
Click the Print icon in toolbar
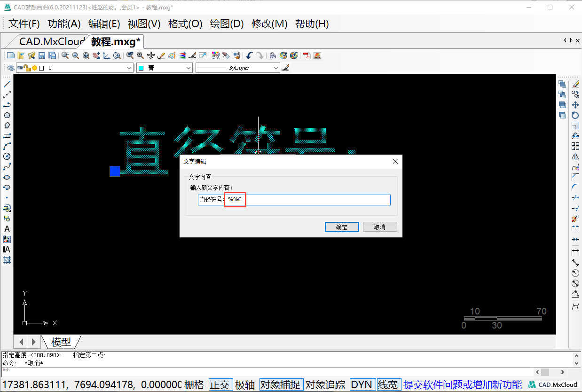pyautogui.click(x=273, y=55)
